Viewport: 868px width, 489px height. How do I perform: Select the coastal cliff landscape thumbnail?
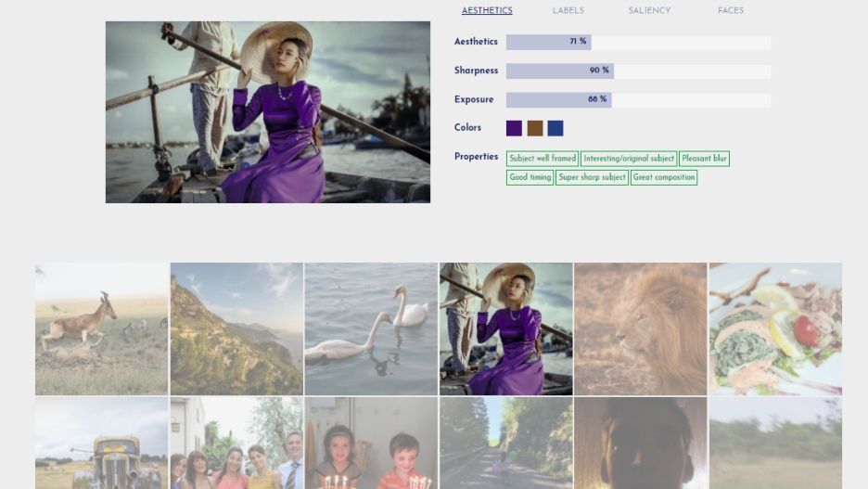236,329
